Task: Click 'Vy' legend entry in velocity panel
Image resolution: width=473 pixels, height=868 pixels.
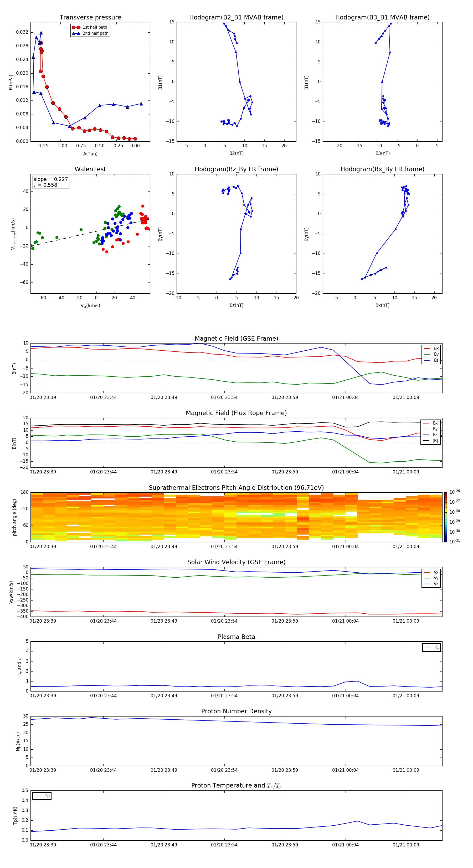Action: click(x=431, y=578)
